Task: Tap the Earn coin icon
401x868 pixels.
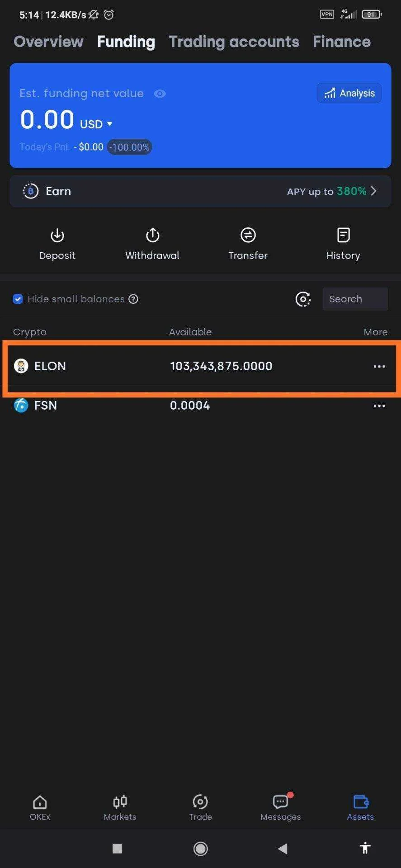Action: [30, 191]
